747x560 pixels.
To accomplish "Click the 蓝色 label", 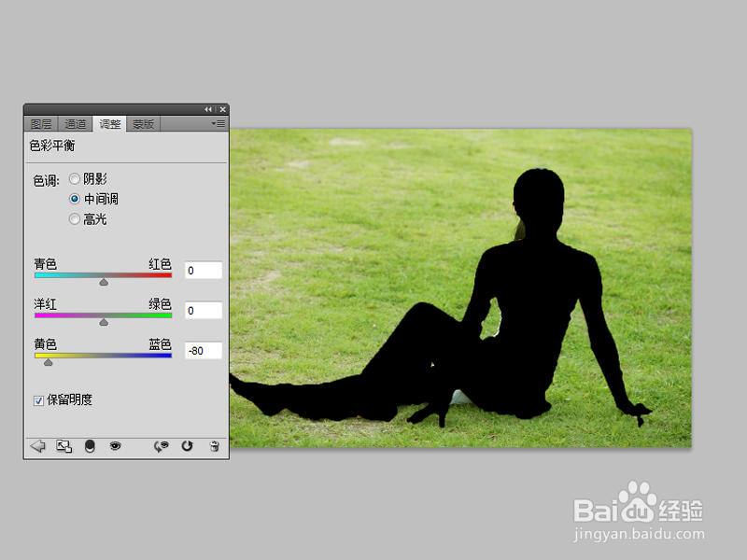I will click(160, 343).
